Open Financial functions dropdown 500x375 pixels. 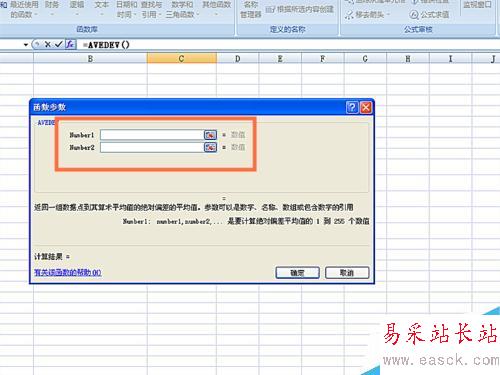point(52,9)
